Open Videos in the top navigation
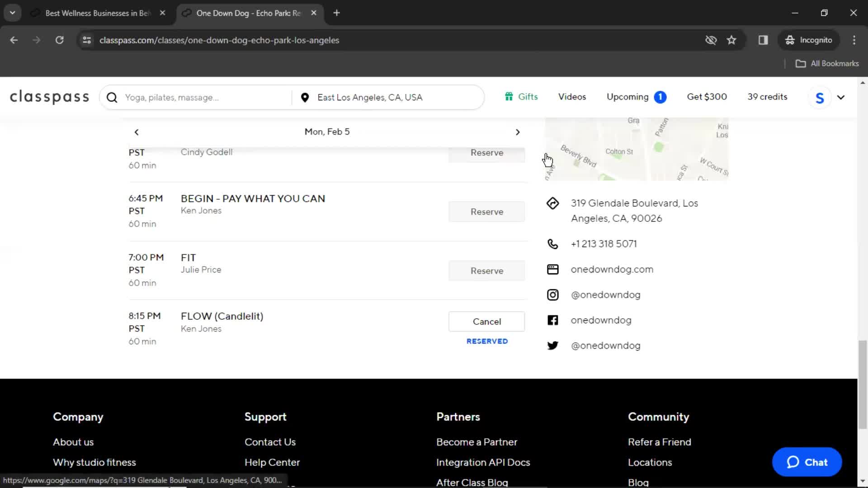 572,97
